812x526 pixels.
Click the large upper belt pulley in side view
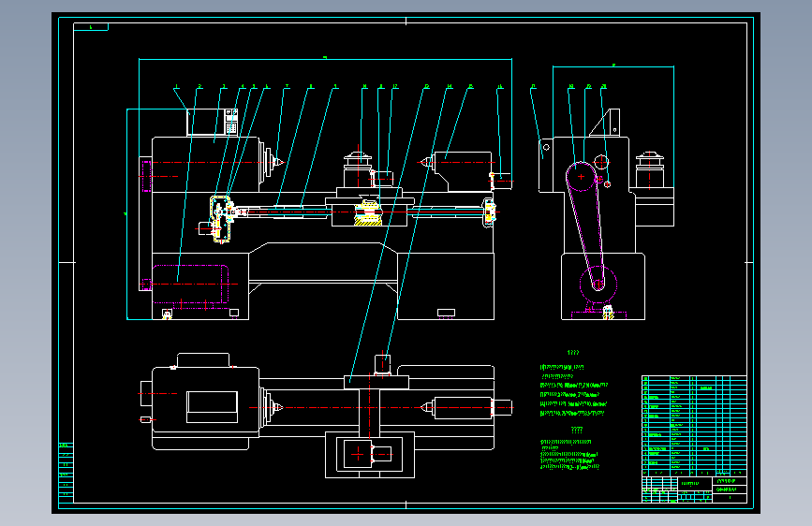click(581, 177)
